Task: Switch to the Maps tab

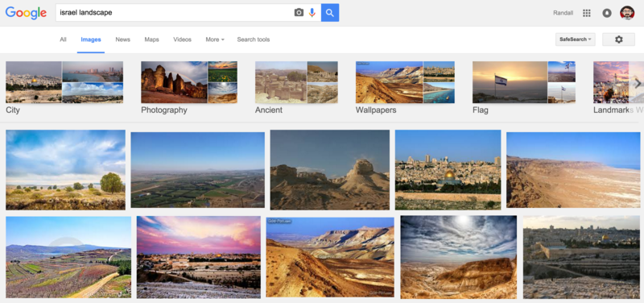Action: tap(151, 39)
